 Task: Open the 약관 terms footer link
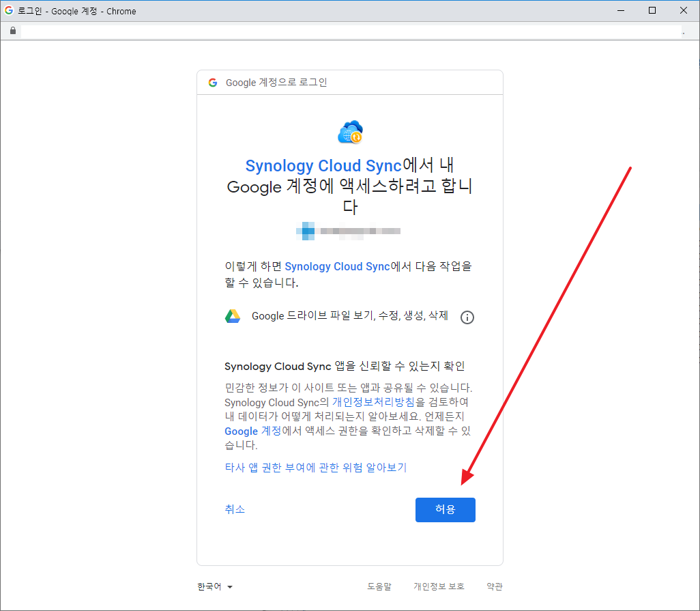(495, 586)
